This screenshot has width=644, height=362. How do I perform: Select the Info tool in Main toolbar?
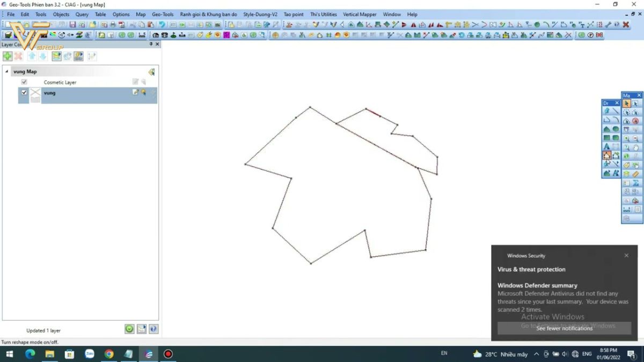click(626, 156)
